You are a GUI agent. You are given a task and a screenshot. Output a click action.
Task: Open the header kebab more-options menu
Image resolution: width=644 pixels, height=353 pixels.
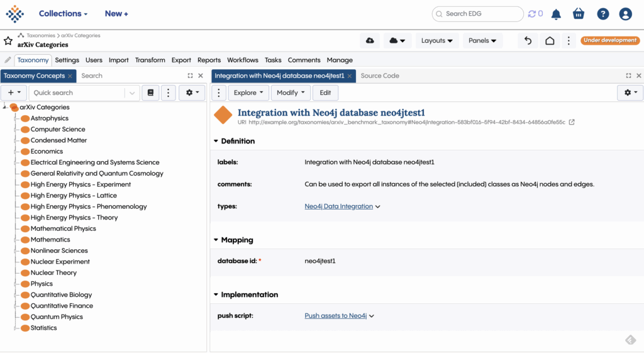(x=569, y=41)
